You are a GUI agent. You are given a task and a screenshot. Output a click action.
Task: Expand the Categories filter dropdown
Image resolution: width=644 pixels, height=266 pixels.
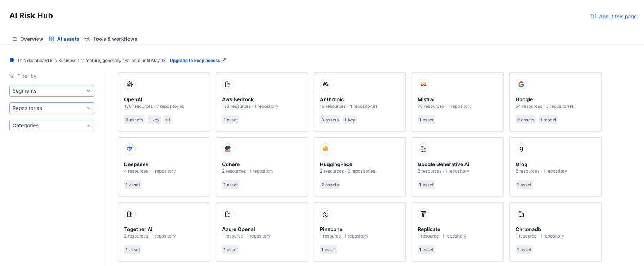(52, 125)
